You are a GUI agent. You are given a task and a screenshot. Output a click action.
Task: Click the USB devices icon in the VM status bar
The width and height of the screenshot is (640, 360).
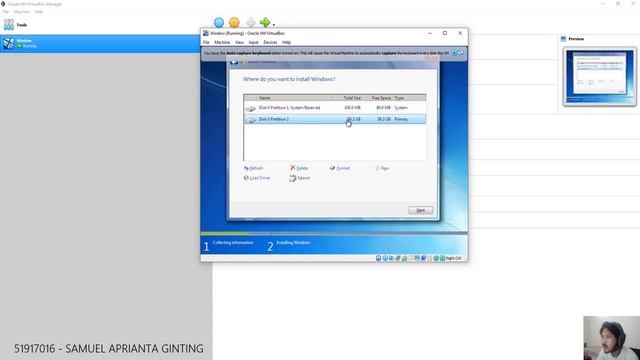[x=404, y=258]
